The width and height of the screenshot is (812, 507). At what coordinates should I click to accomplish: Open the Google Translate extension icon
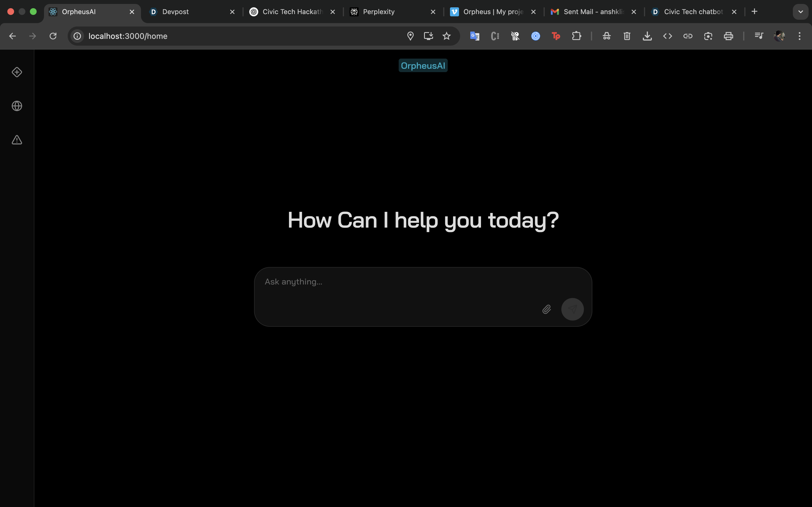tap(475, 36)
